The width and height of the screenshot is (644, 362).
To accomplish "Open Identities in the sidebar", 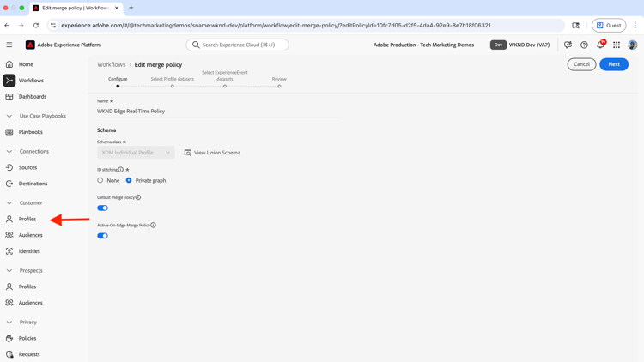I will [x=29, y=251].
